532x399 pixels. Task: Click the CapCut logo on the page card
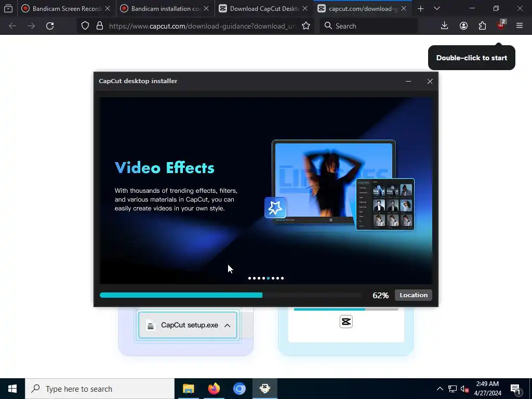pos(346,322)
